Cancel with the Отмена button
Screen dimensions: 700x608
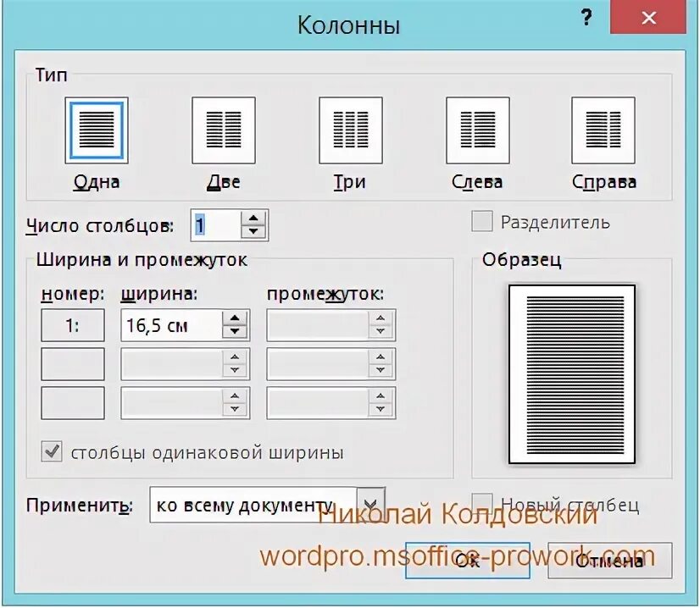(610, 561)
